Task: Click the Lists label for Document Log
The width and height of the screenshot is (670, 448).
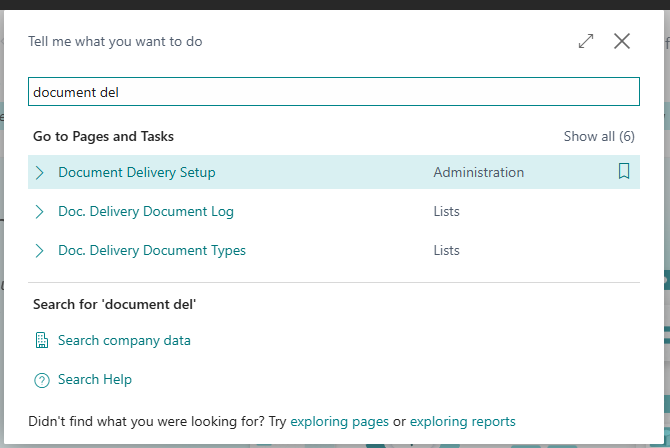Action: (447, 212)
